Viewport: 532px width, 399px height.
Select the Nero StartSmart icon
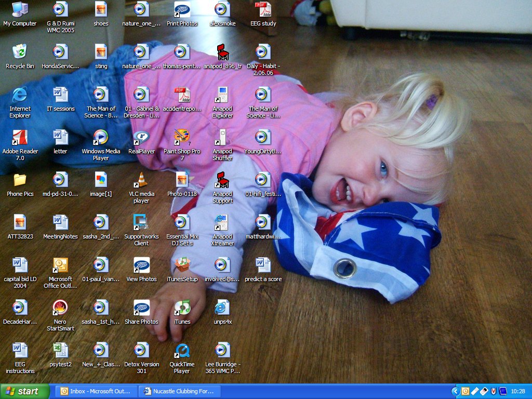[x=60, y=308]
